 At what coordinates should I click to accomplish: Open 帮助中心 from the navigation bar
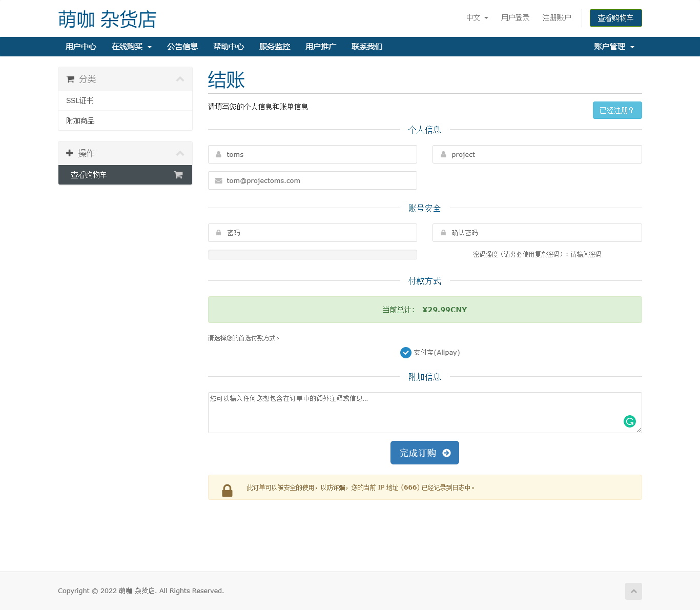pyautogui.click(x=229, y=47)
